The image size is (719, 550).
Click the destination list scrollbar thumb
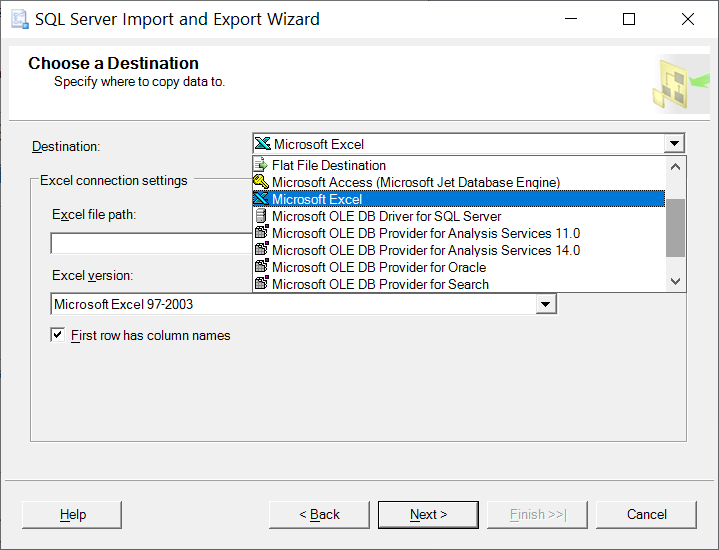675,228
